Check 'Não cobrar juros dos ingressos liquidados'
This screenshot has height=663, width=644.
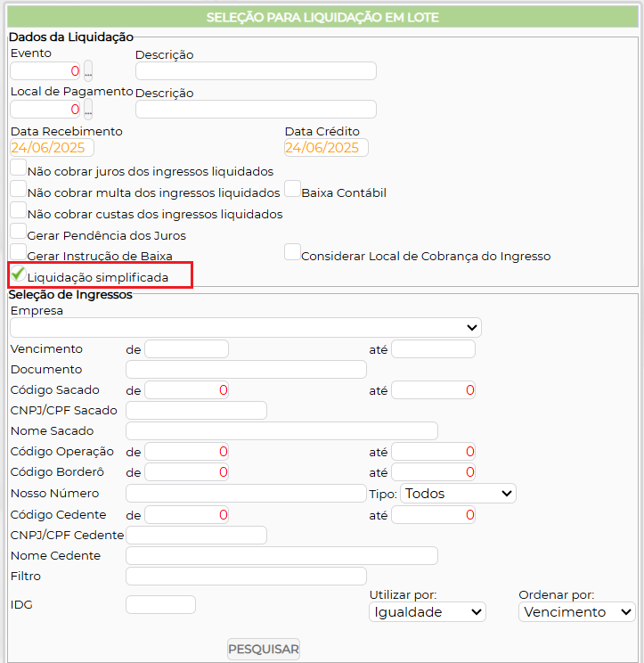18,168
